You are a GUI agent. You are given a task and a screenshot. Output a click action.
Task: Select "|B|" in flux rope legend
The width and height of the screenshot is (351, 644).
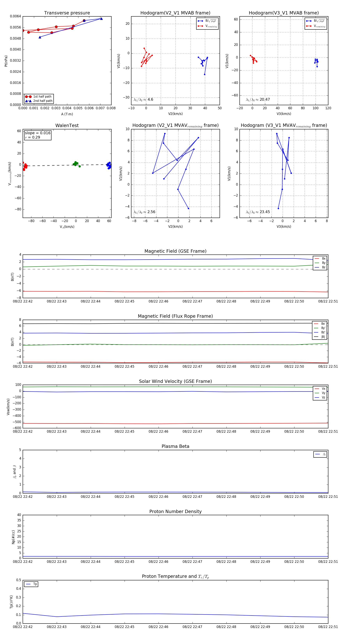pyautogui.click(x=320, y=337)
